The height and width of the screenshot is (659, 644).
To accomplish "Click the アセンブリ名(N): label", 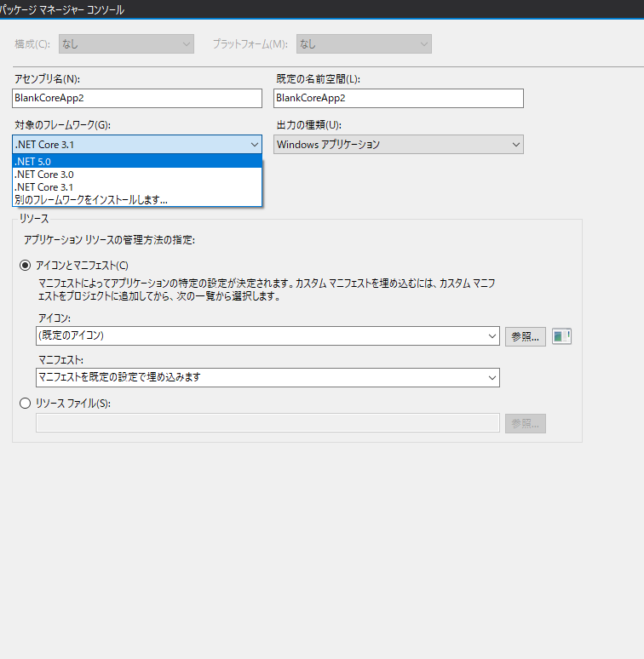I will pos(47,79).
